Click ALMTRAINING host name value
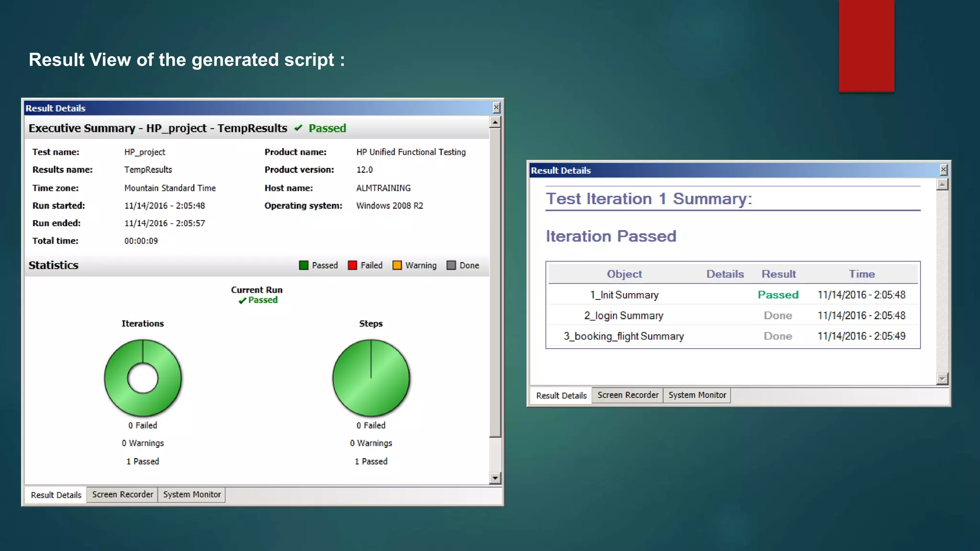 point(383,188)
